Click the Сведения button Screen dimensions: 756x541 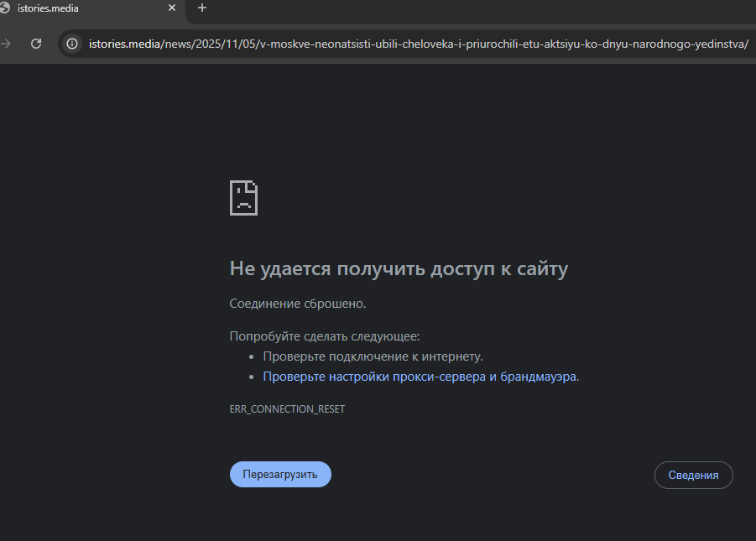(693, 475)
